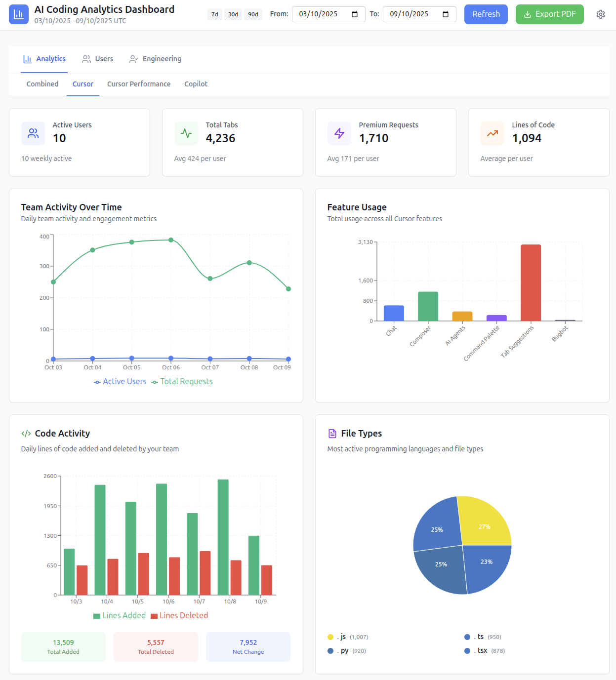Click the 5,557 Total Deleted summary
Screen dimensions: 616x680
[x=156, y=647]
